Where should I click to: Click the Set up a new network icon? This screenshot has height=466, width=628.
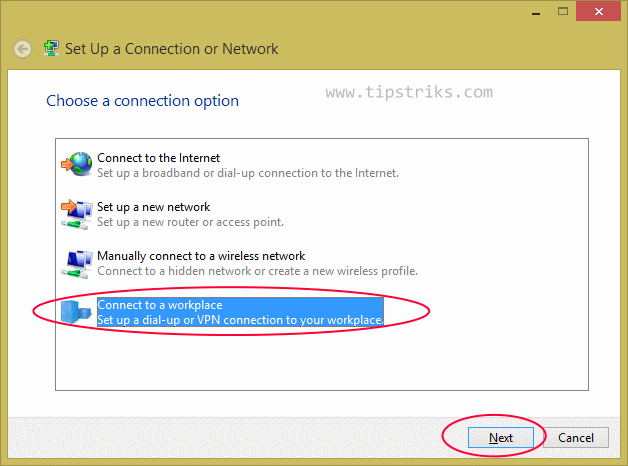[76, 214]
